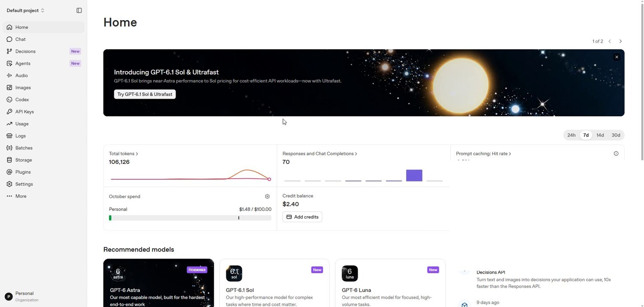Click the Images icon in sidebar
Screen dimensions: 644x307
point(9,87)
